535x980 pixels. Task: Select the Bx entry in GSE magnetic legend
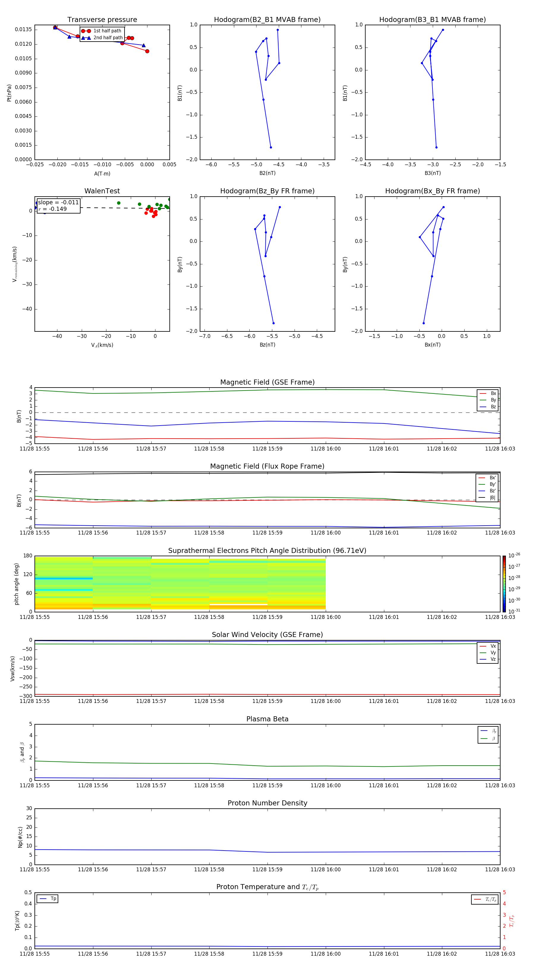pyautogui.click(x=488, y=393)
